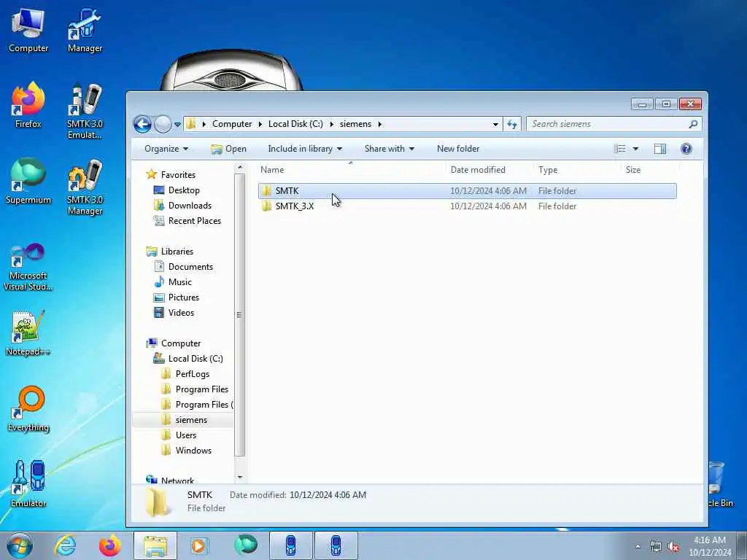
Task: Open the Windows folder in tree
Action: tap(193, 451)
